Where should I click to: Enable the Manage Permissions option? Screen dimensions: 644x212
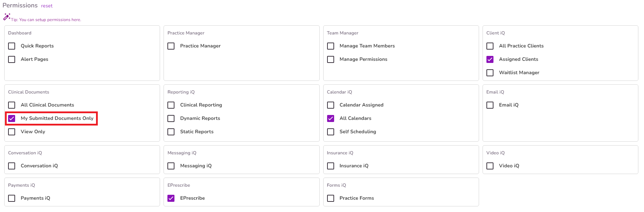[x=330, y=59]
